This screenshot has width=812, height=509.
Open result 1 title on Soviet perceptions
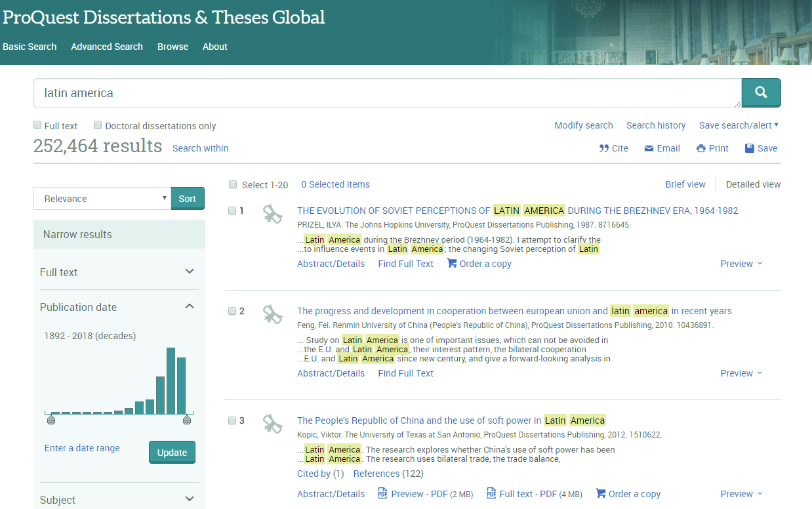(518, 211)
